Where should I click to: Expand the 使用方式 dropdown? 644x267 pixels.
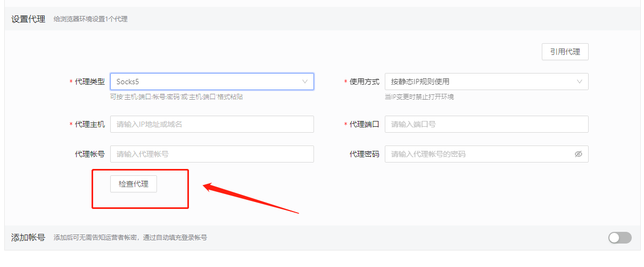pyautogui.click(x=486, y=82)
